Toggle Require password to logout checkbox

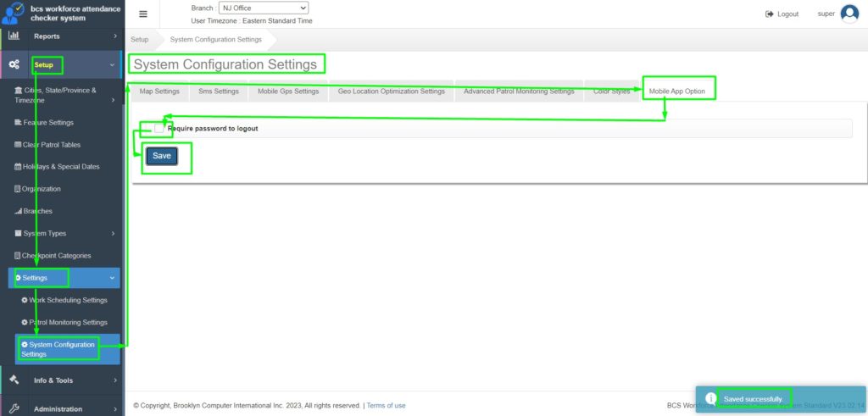(x=159, y=129)
